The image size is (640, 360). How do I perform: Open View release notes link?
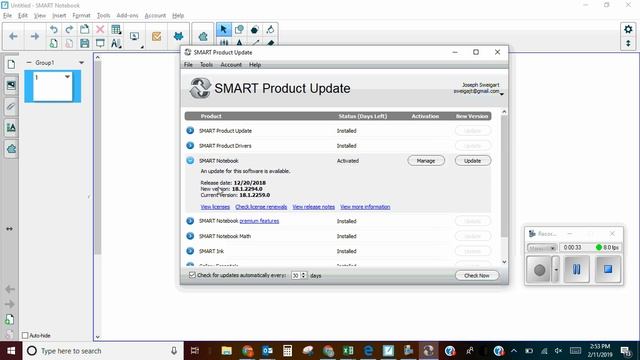313,207
